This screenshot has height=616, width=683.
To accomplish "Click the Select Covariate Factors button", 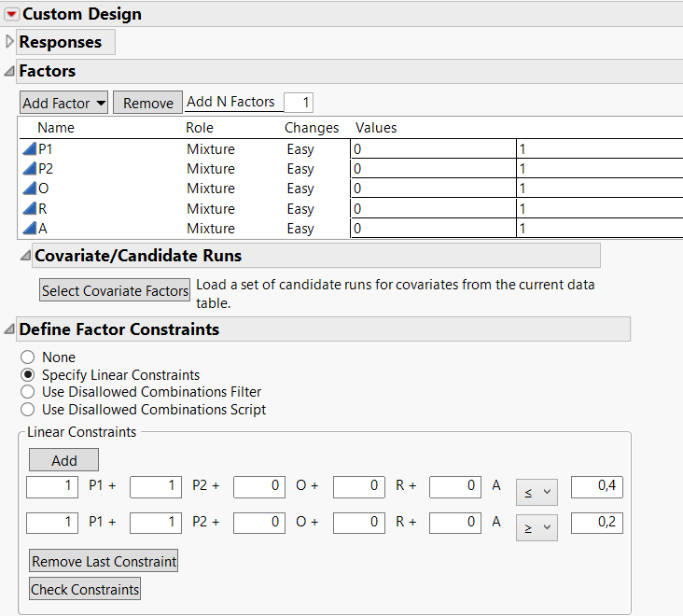I will tap(115, 290).
